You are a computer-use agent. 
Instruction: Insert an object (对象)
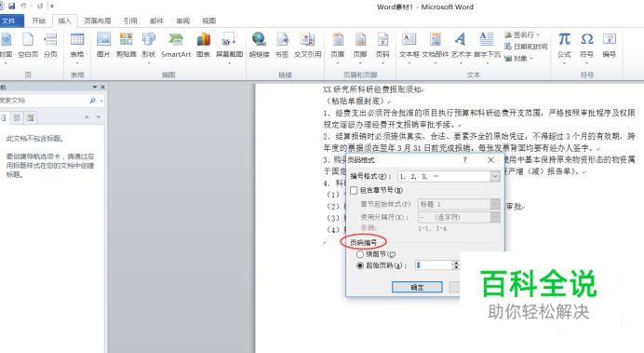(518, 59)
